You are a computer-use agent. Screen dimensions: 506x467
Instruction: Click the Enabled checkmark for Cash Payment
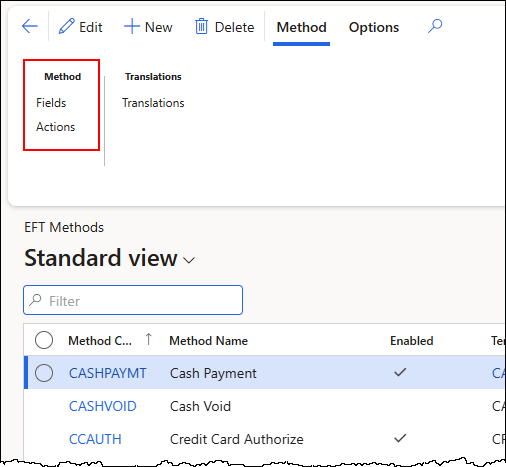pos(400,372)
